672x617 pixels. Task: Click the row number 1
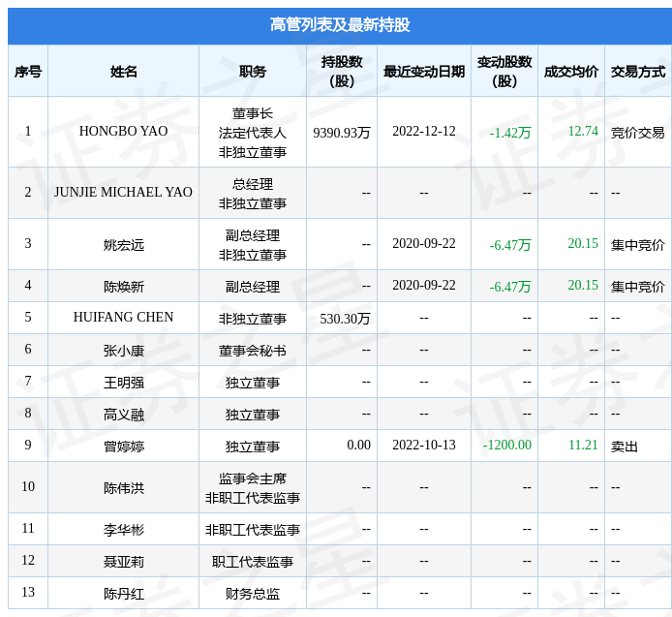28,131
